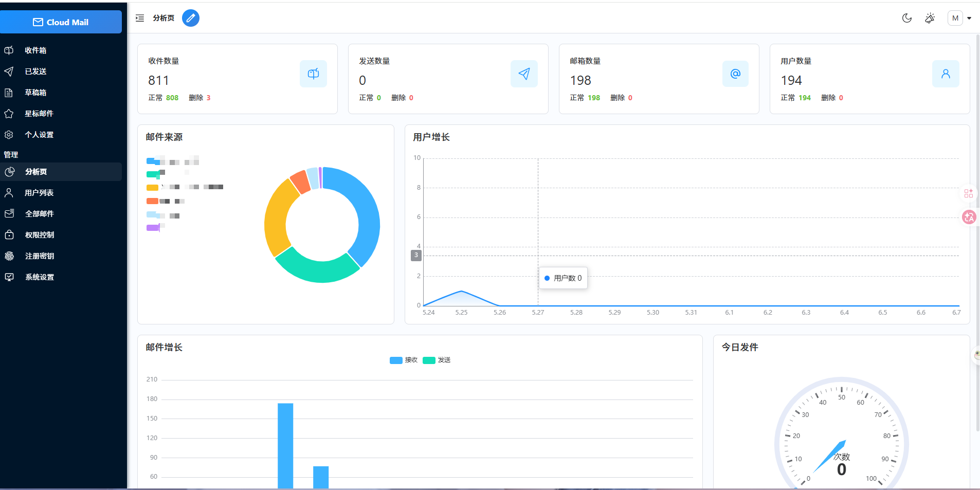
Task: Click the user icon on 用户数量 card
Action: coord(946,74)
